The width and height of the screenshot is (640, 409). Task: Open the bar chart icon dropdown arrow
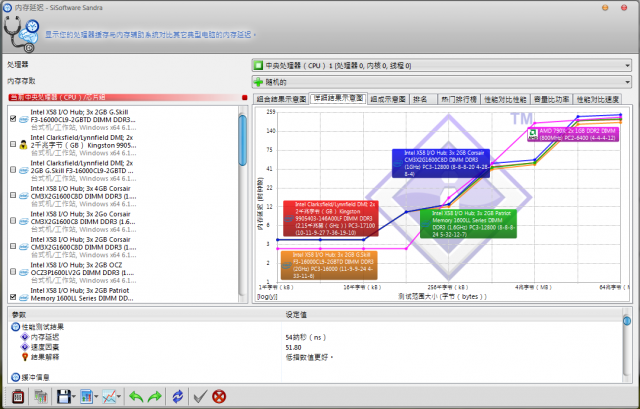pos(96,396)
